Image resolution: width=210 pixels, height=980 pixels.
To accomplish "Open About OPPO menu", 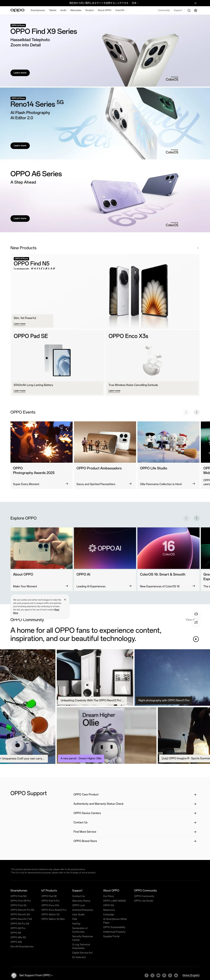I will [105, 10].
